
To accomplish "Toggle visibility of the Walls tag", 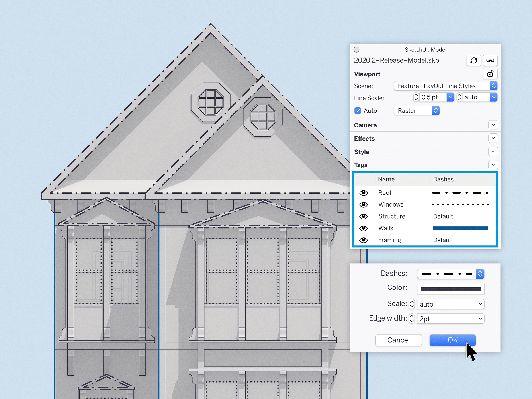I will [x=363, y=228].
